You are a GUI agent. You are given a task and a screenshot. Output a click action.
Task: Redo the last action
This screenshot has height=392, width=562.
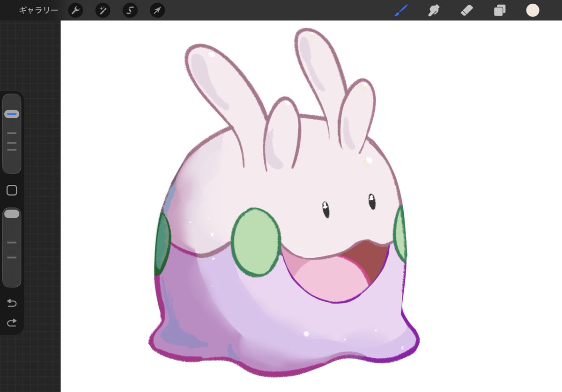[x=12, y=322]
